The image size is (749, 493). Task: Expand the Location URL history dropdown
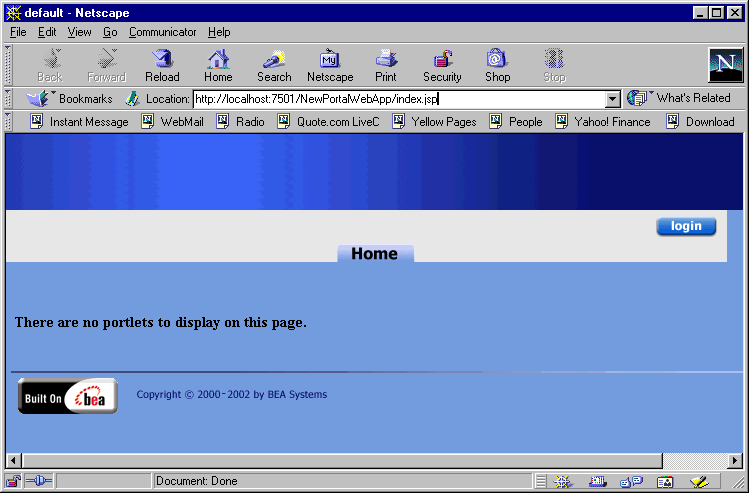pos(612,99)
